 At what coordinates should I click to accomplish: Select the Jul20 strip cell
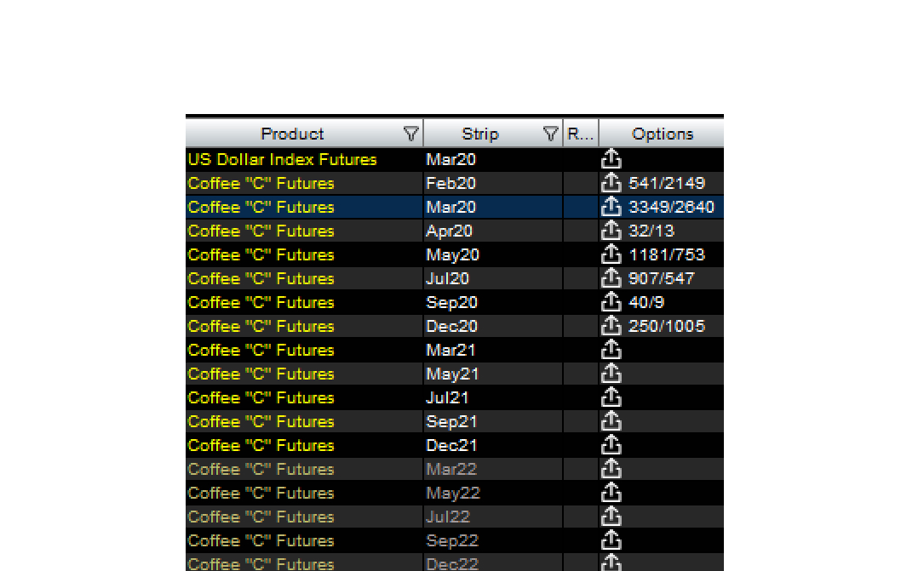(492, 278)
